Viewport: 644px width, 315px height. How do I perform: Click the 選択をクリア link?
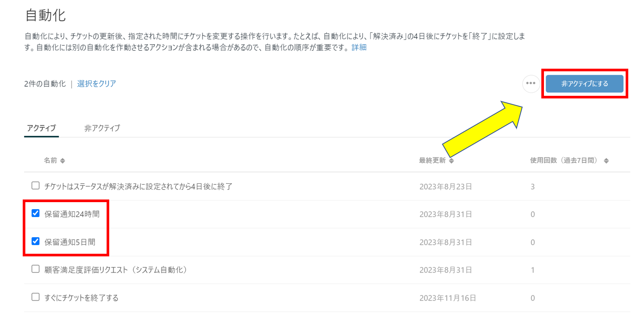[97, 84]
